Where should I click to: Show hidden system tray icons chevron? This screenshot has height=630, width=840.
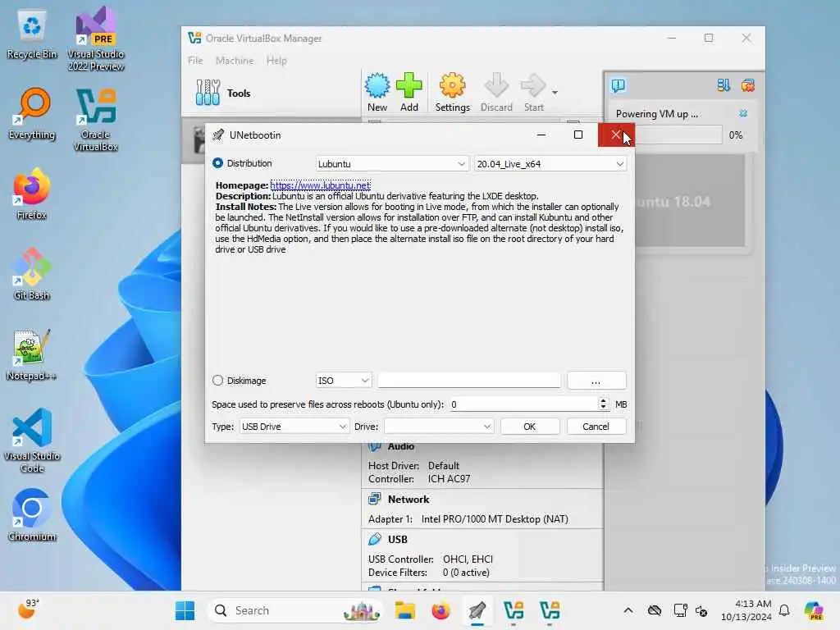click(628, 610)
